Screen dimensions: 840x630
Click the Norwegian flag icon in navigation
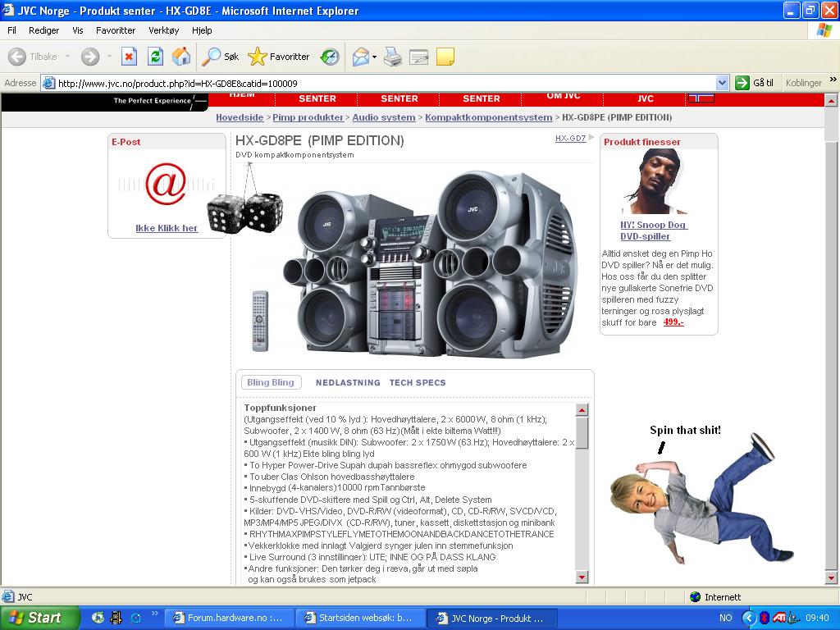(701, 98)
